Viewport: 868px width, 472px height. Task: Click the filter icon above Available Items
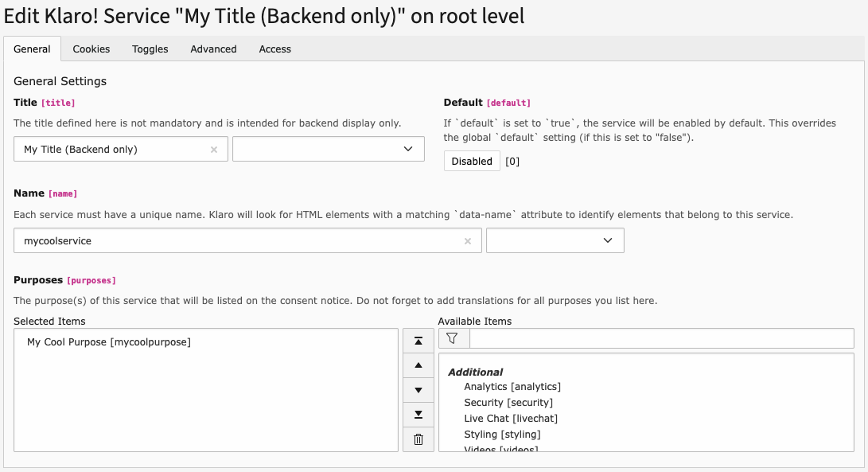coord(453,338)
